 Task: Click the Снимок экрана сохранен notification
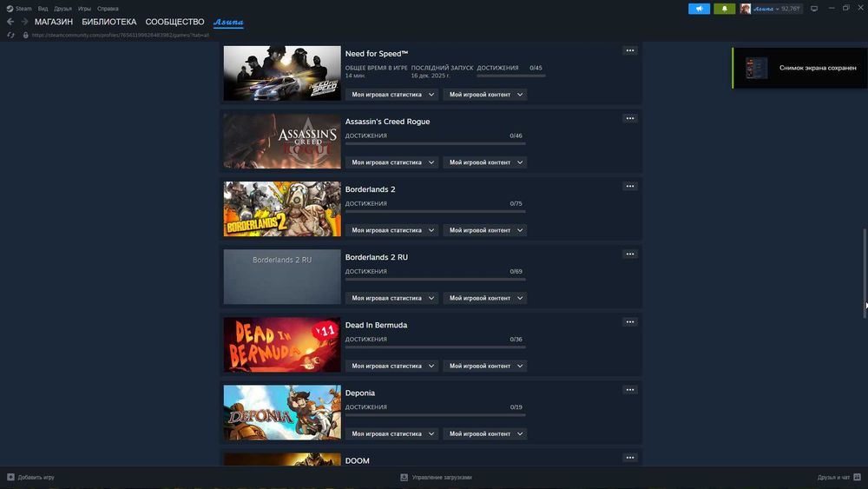800,68
